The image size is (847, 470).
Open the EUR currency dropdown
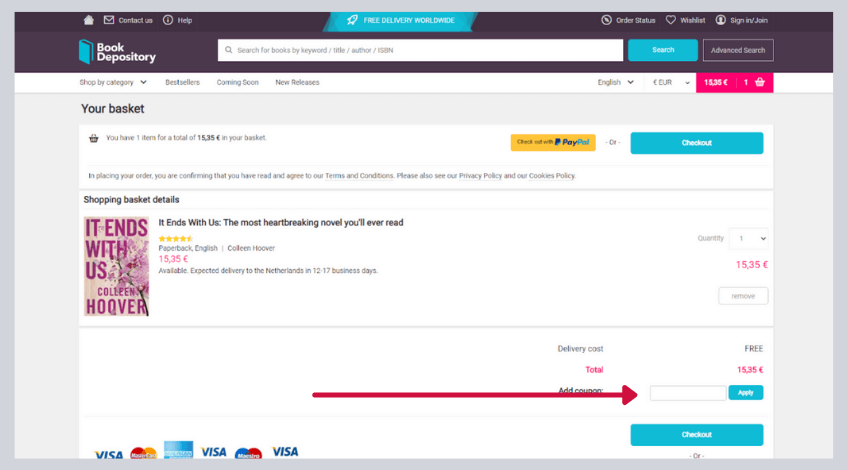[671, 83]
